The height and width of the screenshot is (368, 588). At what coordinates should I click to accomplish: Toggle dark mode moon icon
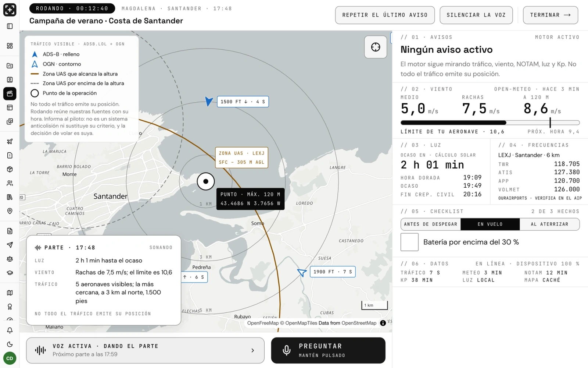point(10,344)
